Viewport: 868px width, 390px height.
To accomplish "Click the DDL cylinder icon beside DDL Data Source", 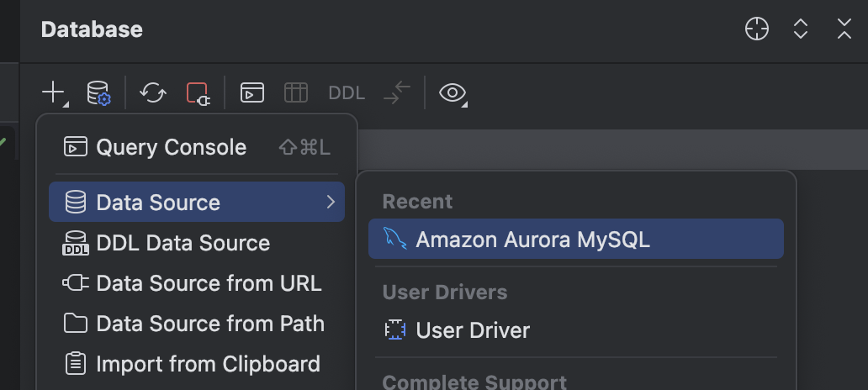I will coord(76,243).
